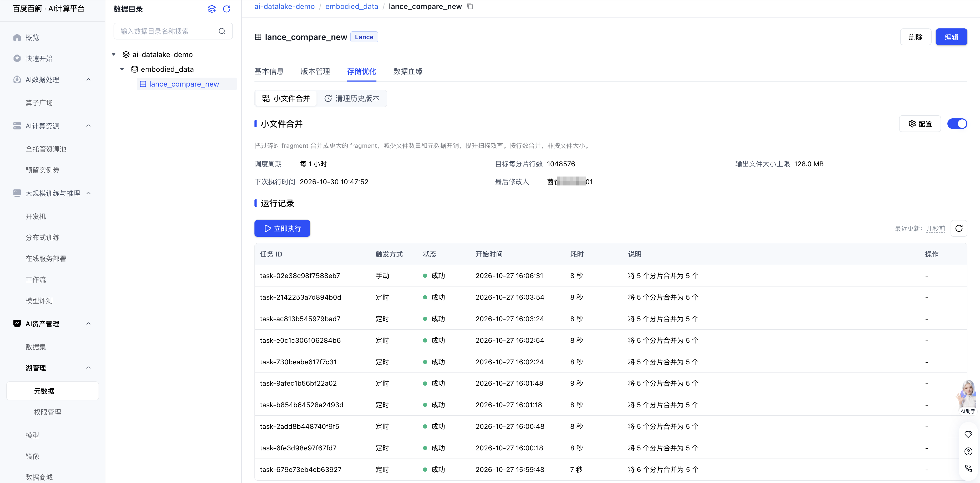
Task: Collapse the ai-datalake-demo tree node
Action: click(x=114, y=54)
